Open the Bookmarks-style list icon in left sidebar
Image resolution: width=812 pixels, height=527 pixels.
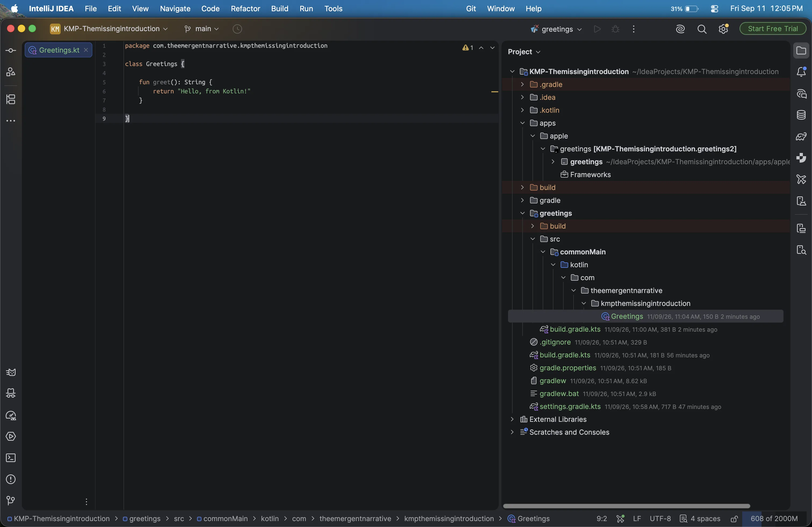point(10,99)
